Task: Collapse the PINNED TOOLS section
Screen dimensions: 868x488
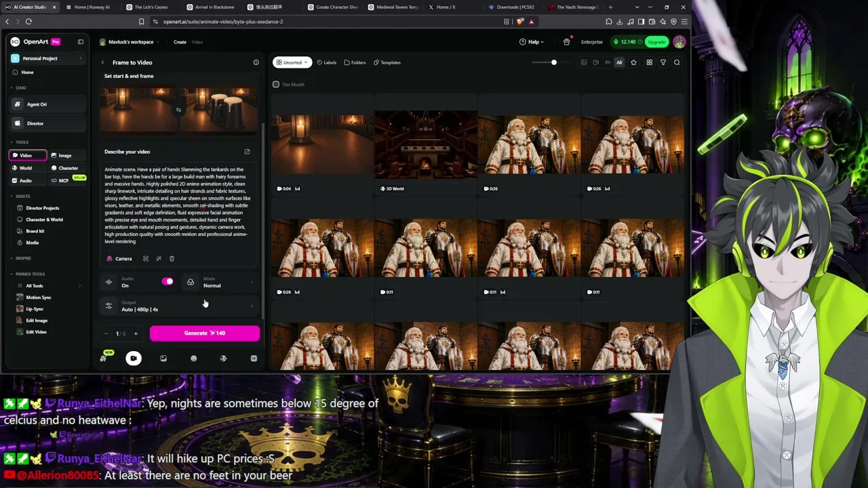Action: [28, 274]
